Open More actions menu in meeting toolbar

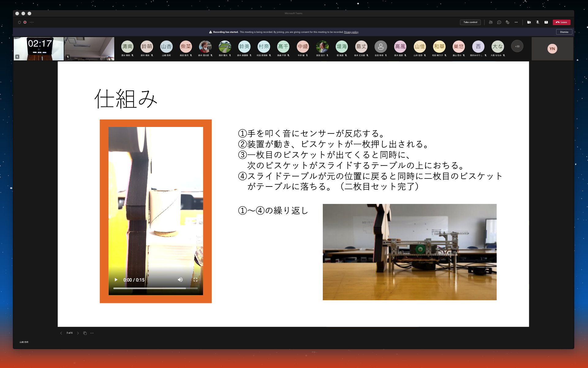click(516, 22)
